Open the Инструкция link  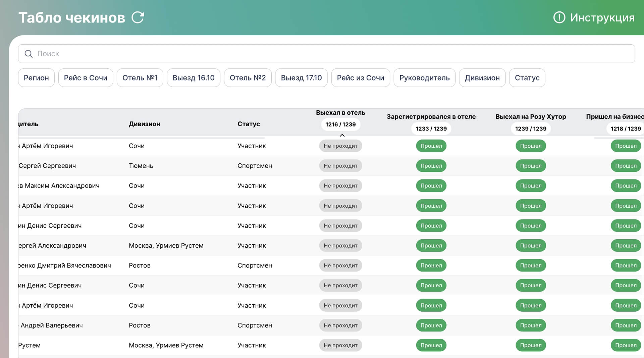tap(602, 17)
